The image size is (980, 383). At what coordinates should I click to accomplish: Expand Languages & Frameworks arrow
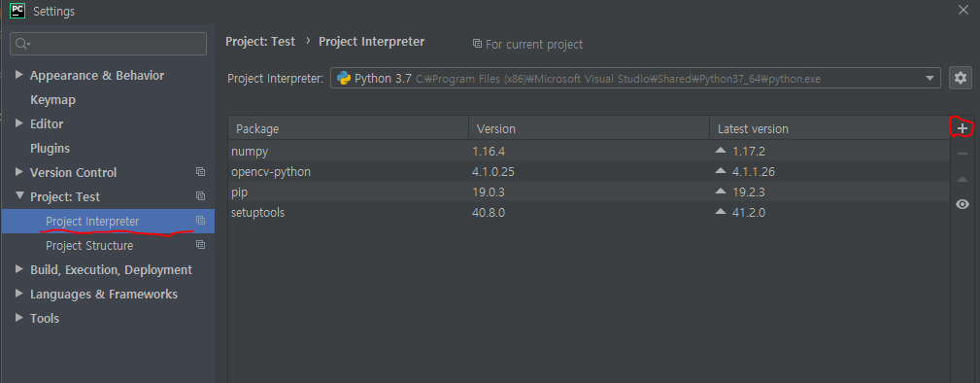18,295
